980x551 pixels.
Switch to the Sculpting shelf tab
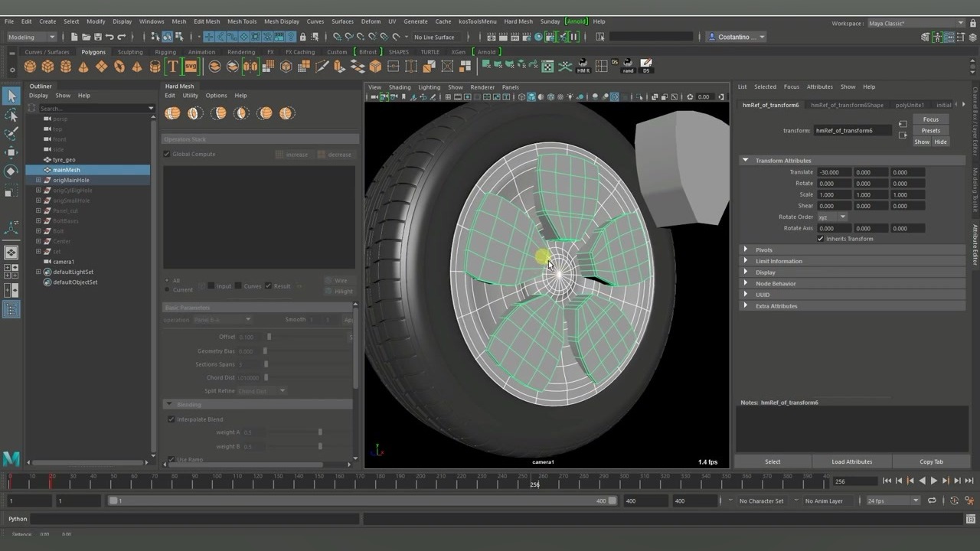coord(129,52)
